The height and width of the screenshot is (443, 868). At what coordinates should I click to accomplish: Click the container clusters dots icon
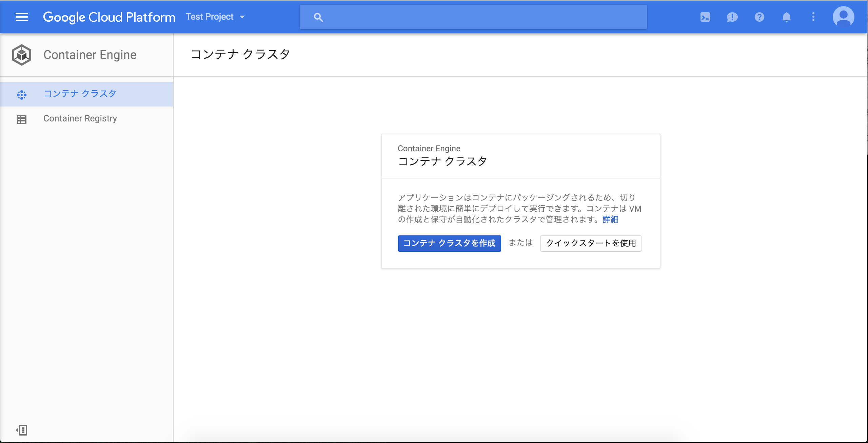(x=22, y=95)
